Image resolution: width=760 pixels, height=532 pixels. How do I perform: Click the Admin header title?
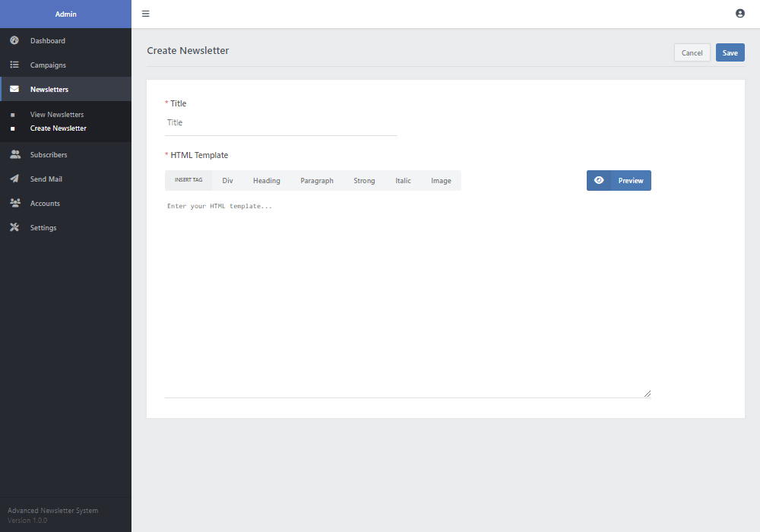66,14
